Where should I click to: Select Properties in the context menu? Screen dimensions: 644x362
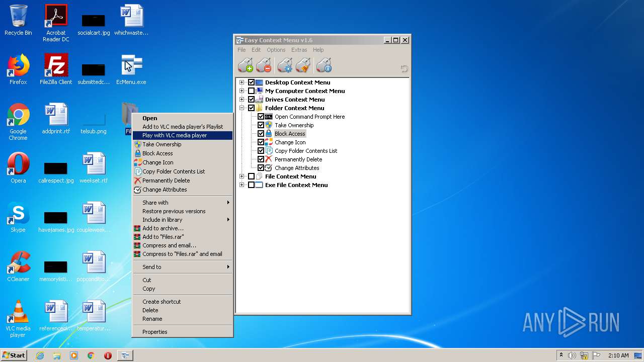(182, 332)
